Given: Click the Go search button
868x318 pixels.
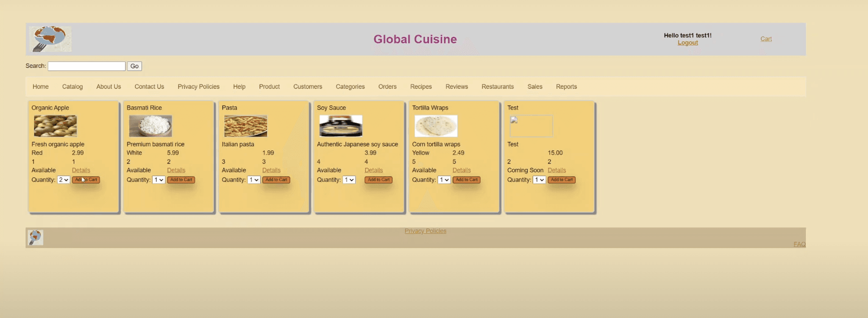Looking at the screenshot, I should [x=134, y=66].
